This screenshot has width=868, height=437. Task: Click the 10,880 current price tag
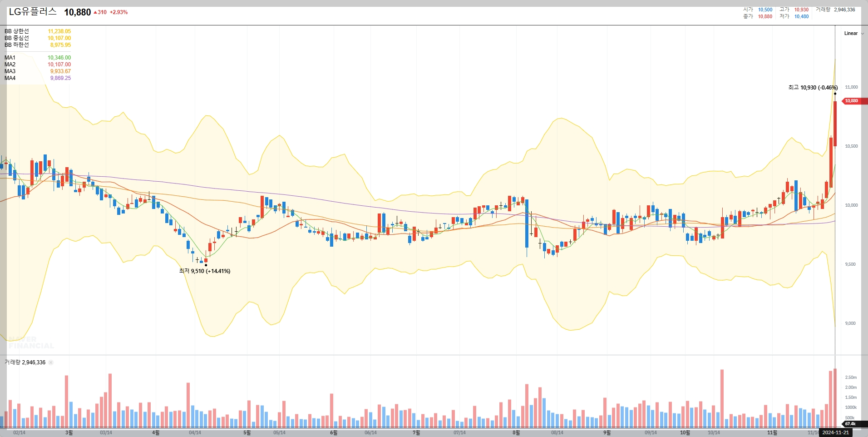[854, 101]
